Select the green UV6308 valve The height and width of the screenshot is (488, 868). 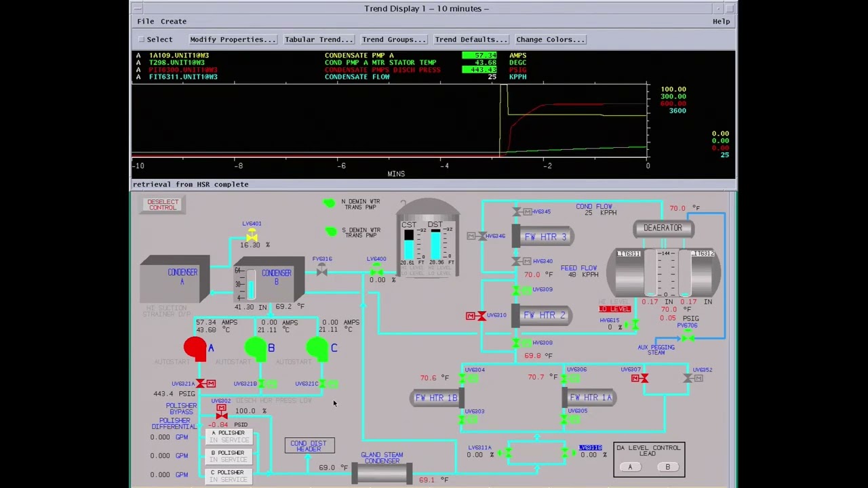[521, 344]
